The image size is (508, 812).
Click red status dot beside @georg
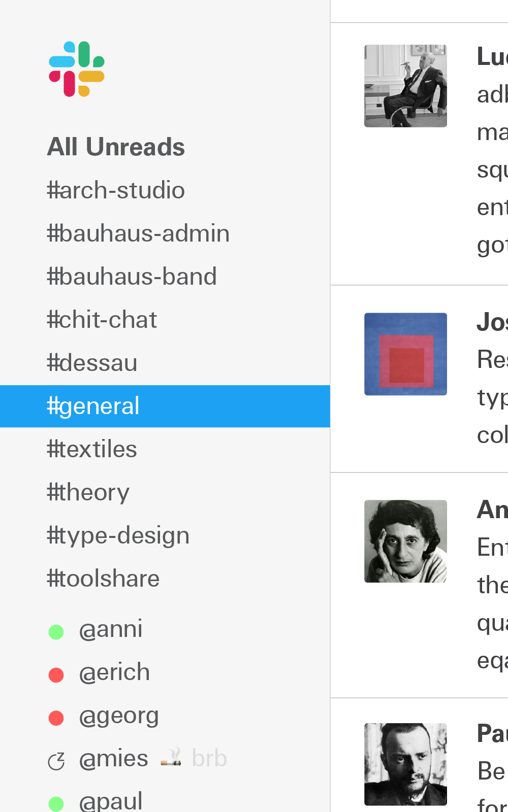click(x=56, y=718)
